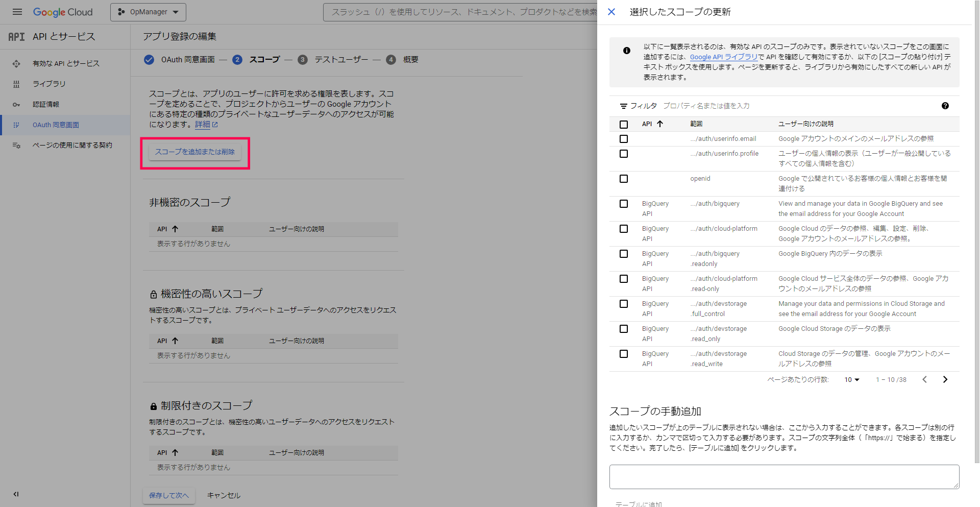Screen dimensions: 980x507
Task: Click the manual scope entry text area
Action: (x=784, y=477)
